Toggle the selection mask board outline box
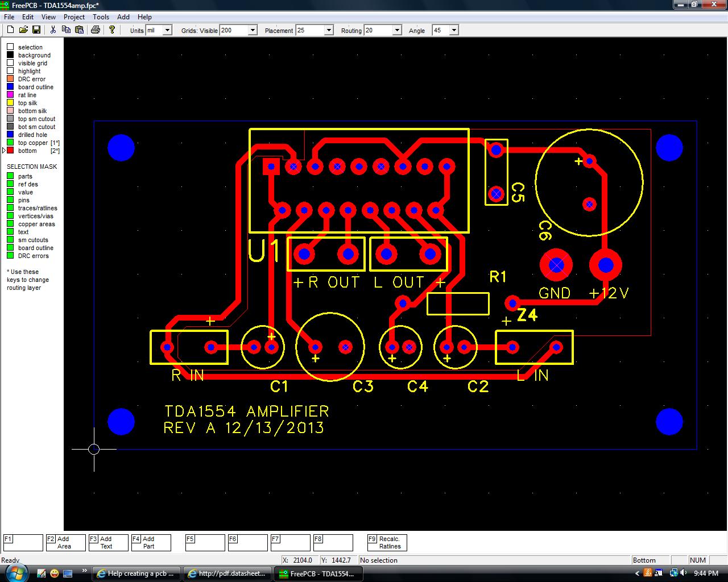The width and height of the screenshot is (728, 582). click(x=10, y=248)
